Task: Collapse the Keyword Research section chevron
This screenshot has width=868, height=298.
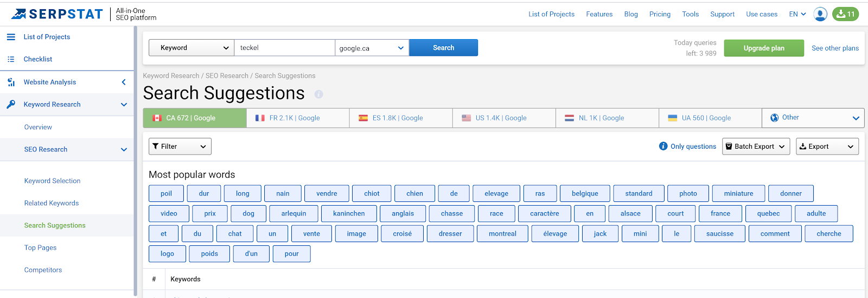Action: [x=124, y=105]
